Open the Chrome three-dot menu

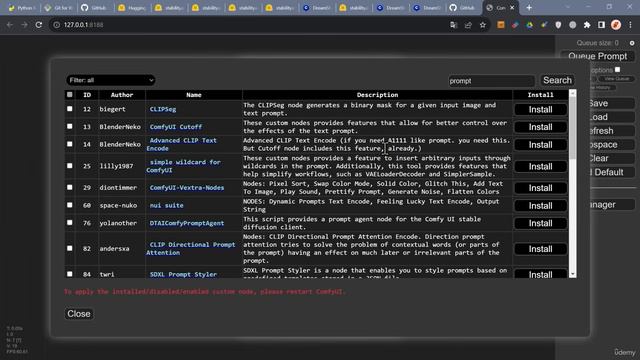[630, 25]
